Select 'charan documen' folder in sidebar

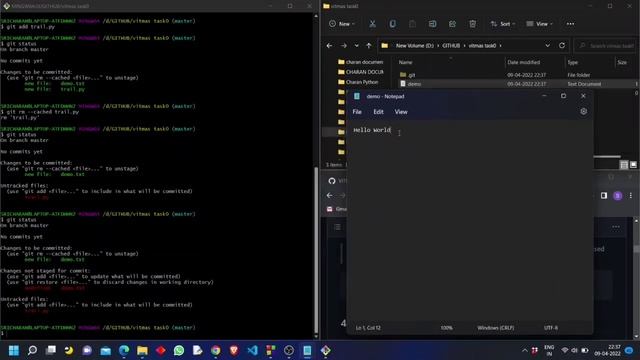360,62
